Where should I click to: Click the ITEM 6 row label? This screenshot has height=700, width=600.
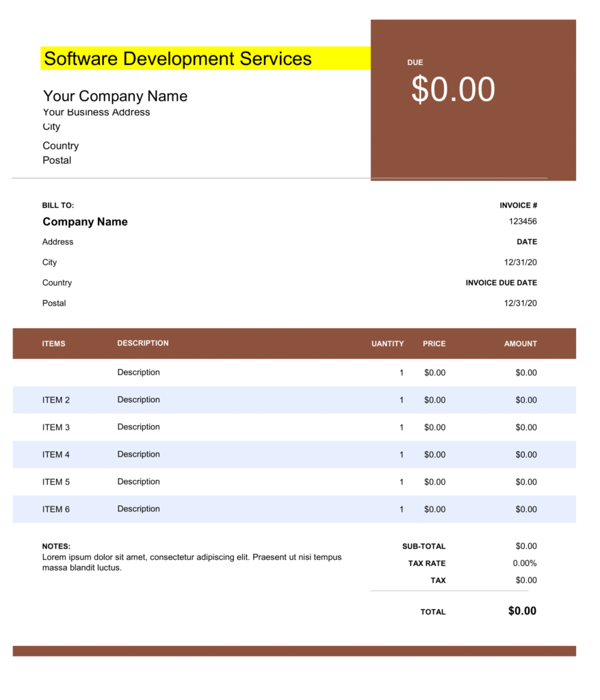[56, 509]
